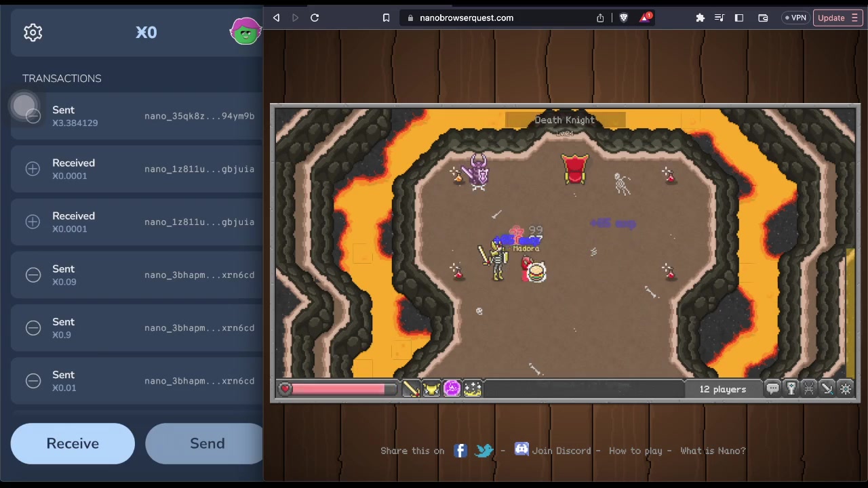Select the sword weapon slot
The width and height of the screenshot is (868, 488).
pyautogui.click(x=411, y=388)
